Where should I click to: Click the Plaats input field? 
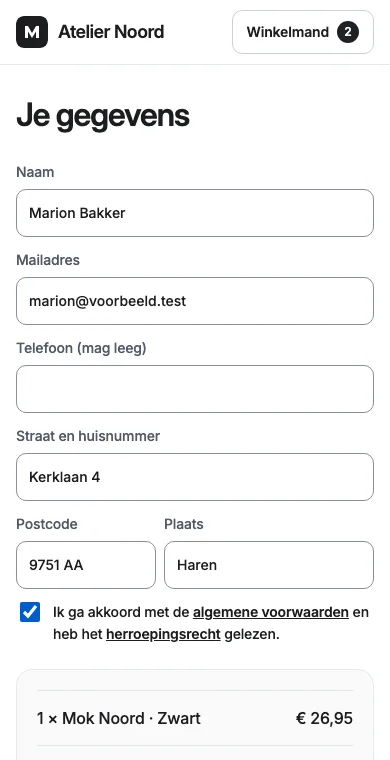269,565
